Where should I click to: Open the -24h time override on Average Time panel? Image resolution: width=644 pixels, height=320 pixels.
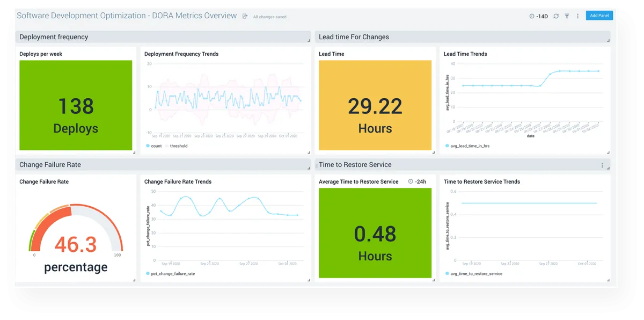[418, 181]
